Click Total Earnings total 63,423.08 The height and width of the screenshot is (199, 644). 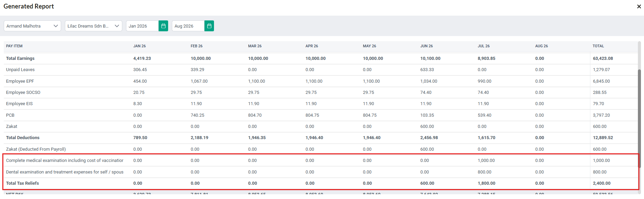(603, 59)
